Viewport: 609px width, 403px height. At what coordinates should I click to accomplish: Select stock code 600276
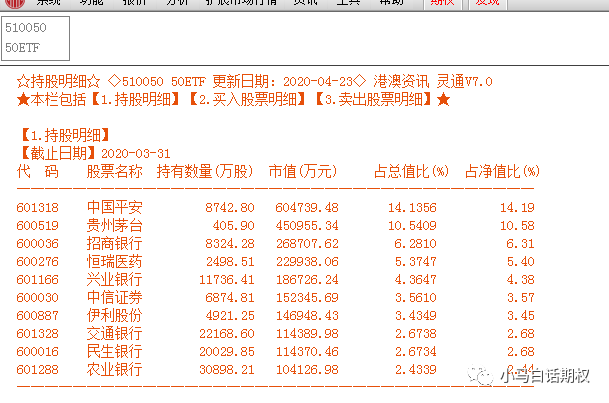pos(38,262)
